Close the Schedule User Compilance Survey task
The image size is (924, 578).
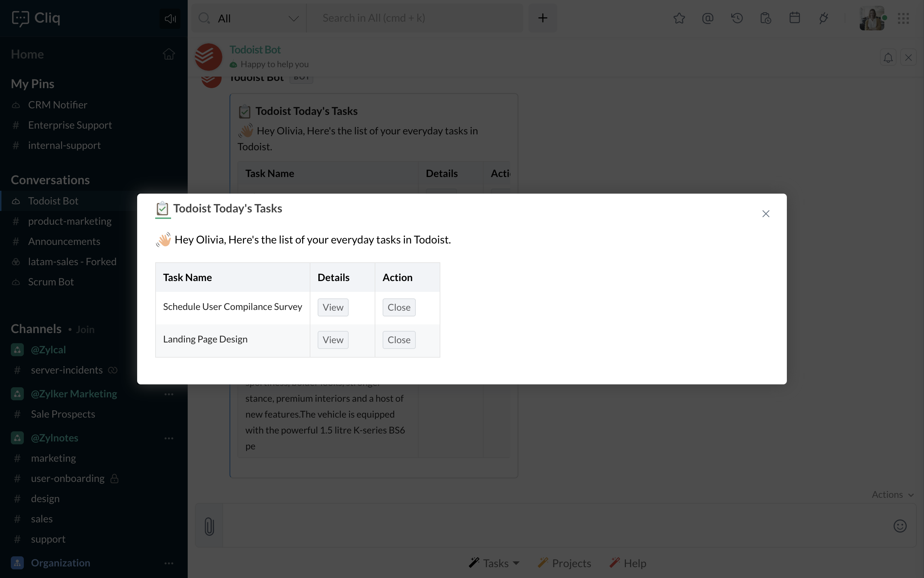[399, 307]
